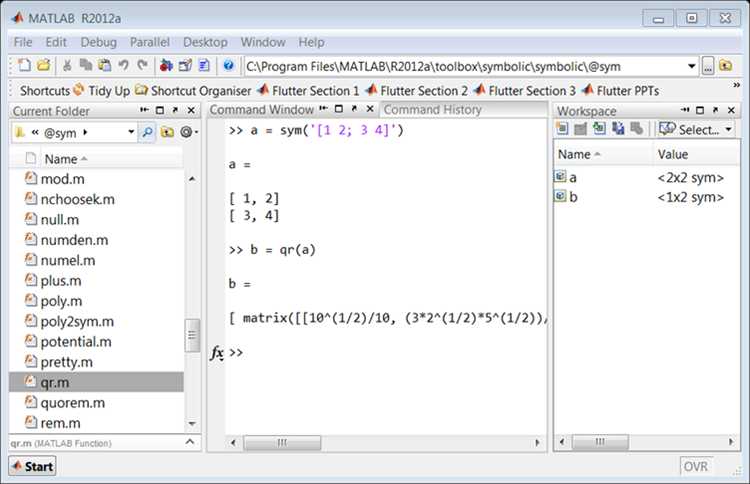This screenshot has width=750, height=484.
Task: Create new variable in Workspace toolbar
Action: 562,129
